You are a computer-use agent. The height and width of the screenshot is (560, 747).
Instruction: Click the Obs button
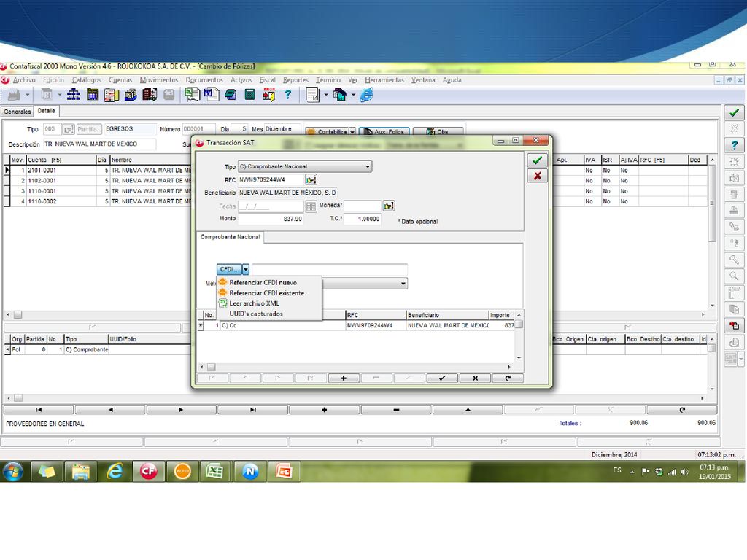pyautogui.click(x=438, y=131)
